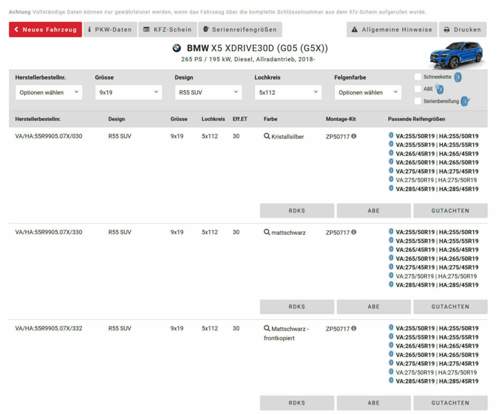The height and width of the screenshot is (414, 500).
Task: Click magnifier icon beside Kristallsilber
Action: (267, 136)
